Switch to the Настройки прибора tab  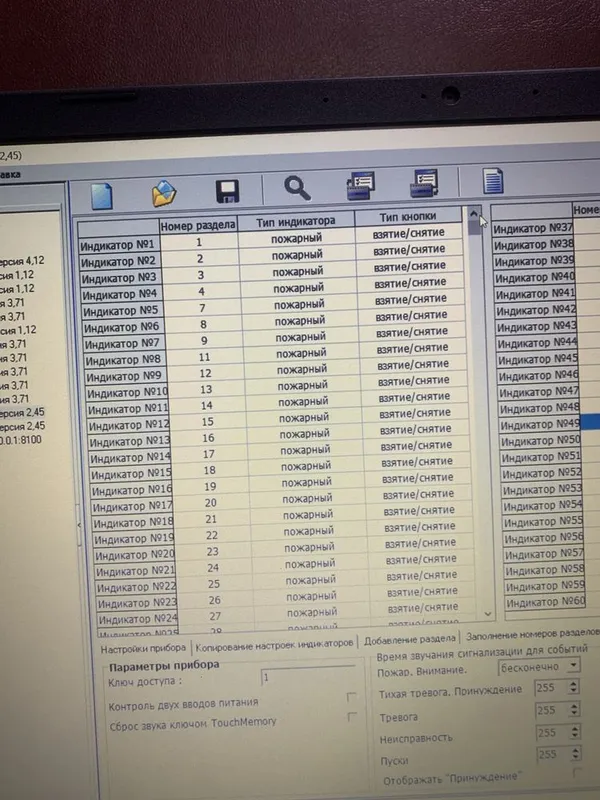(x=143, y=648)
